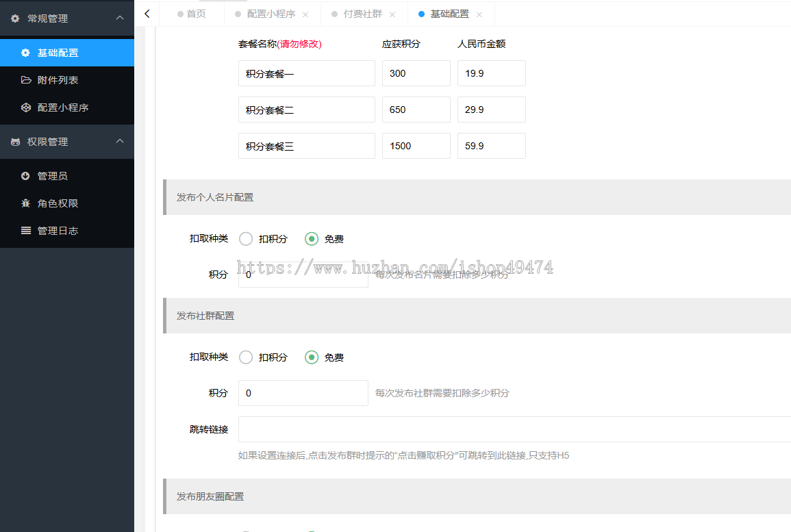The image size is (791, 532).
Task: Click the 积分套餐二 name field
Action: (x=307, y=110)
